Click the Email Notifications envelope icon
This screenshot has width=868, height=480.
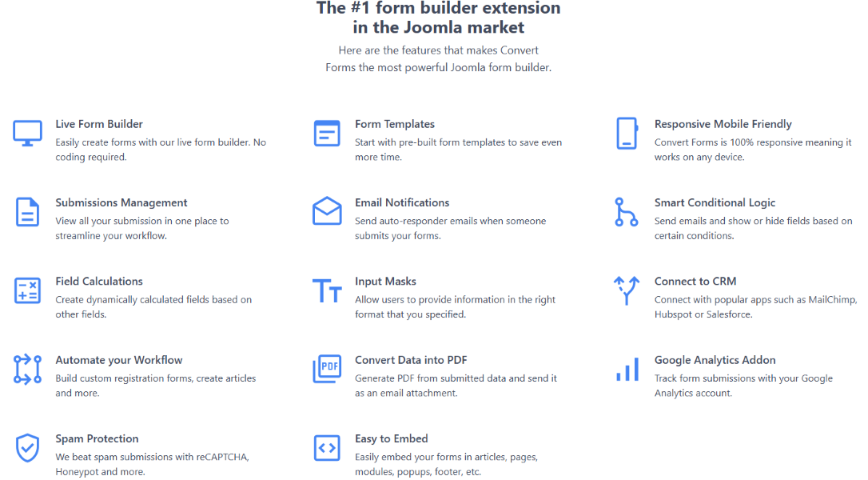tap(327, 212)
